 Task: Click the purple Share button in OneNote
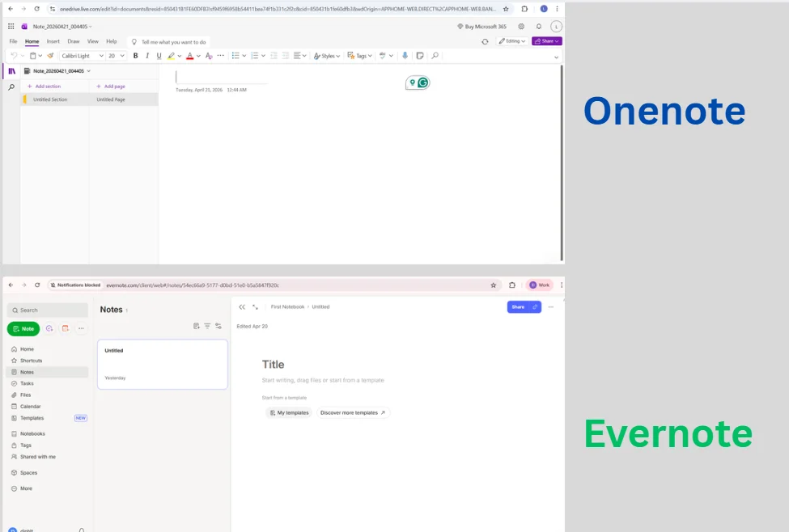(x=547, y=41)
